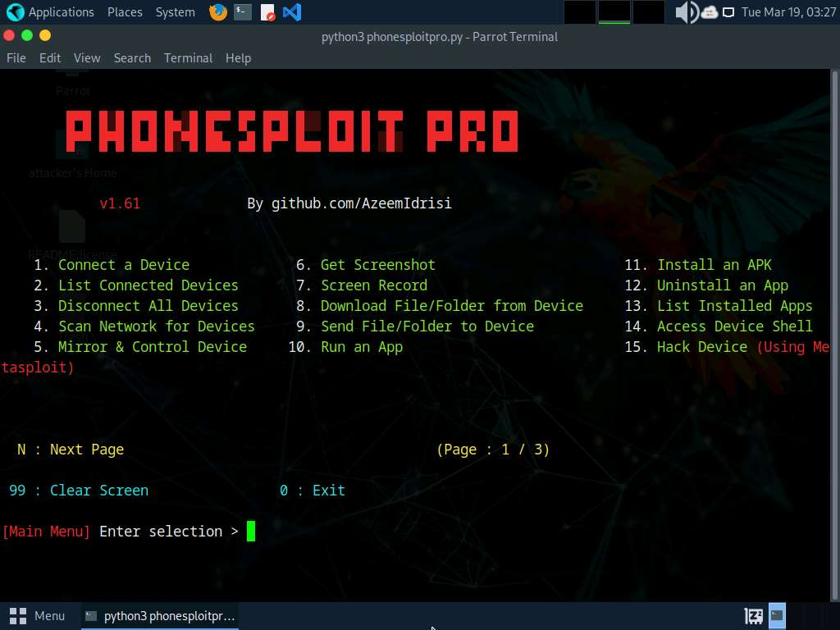840x630 pixels.
Task: Click the date and time clock
Action: tap(788, 11)
